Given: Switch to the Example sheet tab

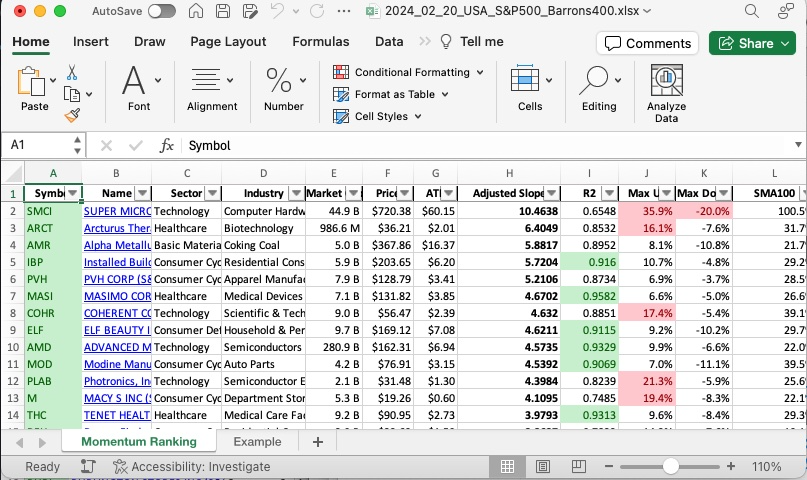Looking at the screenshot, I should click(257, 442).
